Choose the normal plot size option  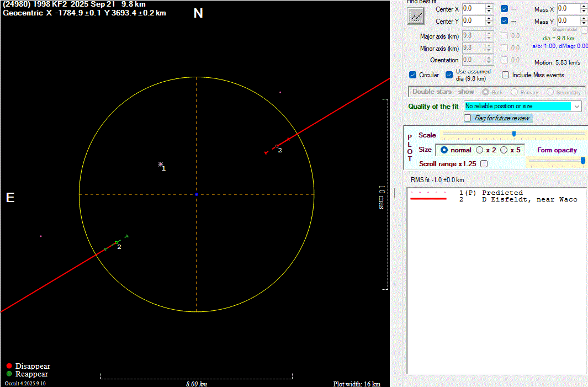pos(444,150)
